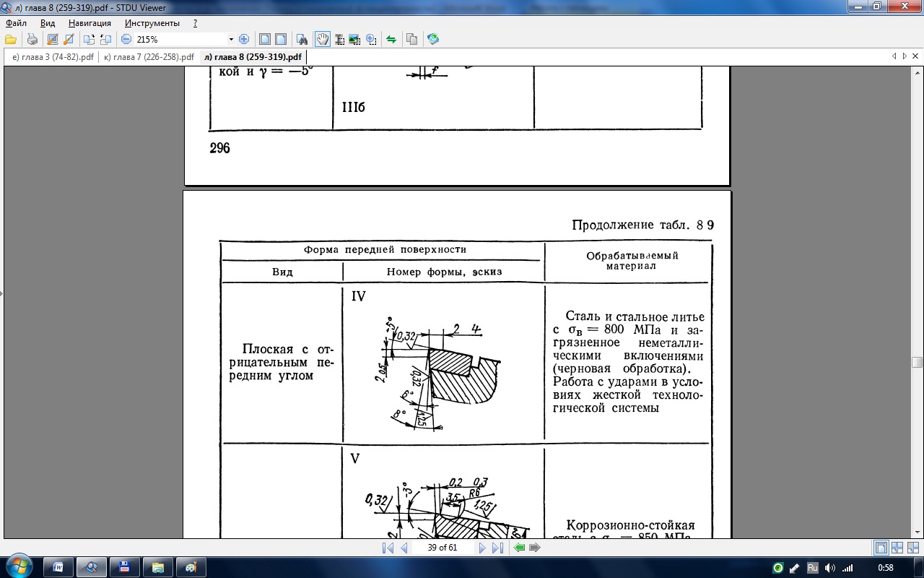Viewport: 924px width, 578px height.
Task: Click the Print icon in toolbar
Action: click(x=32, y=39)
